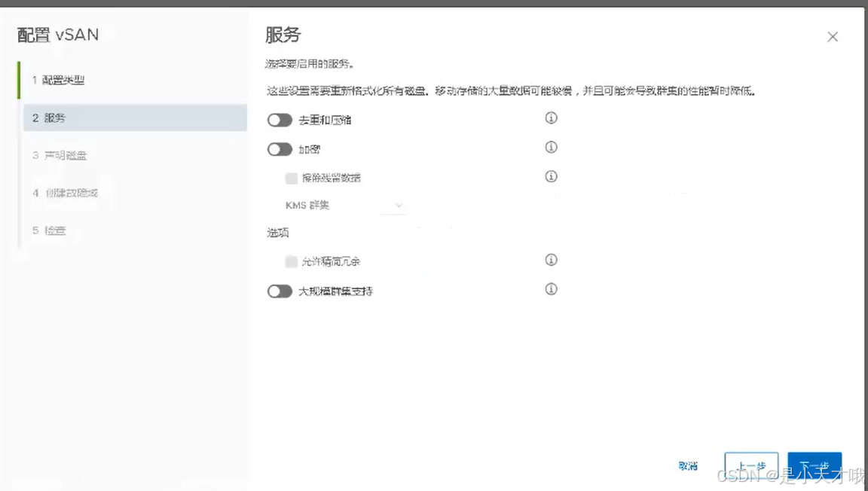Select step 2 服务
The width and height of the screenshot is (868, 491).
click(x=135, y=117)
